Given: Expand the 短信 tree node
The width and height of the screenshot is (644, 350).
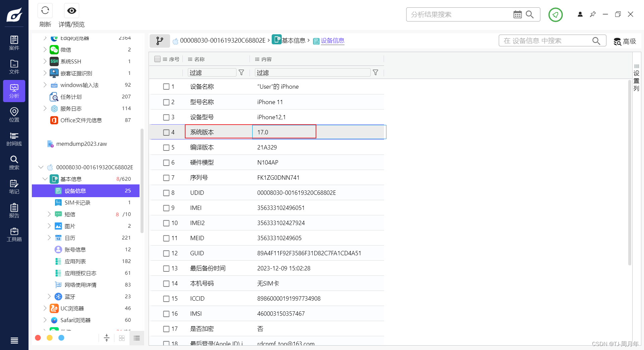Looking at the screenshot, I should [x=49, y=214].
